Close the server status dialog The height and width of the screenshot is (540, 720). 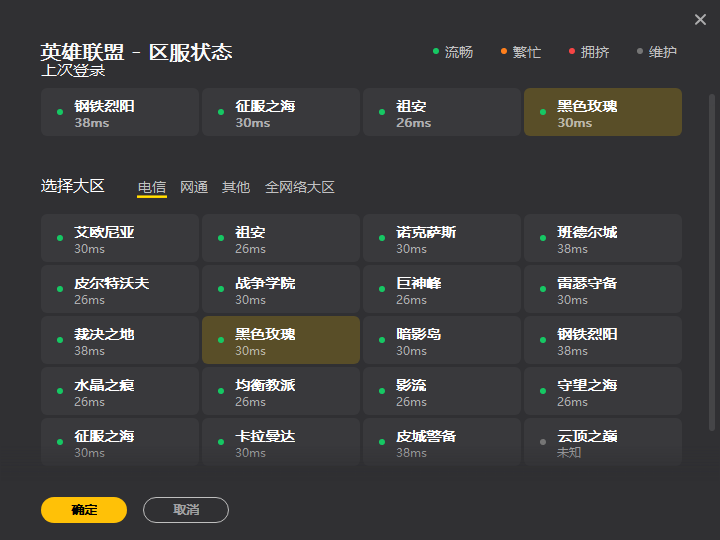click(x=700, y=19)
